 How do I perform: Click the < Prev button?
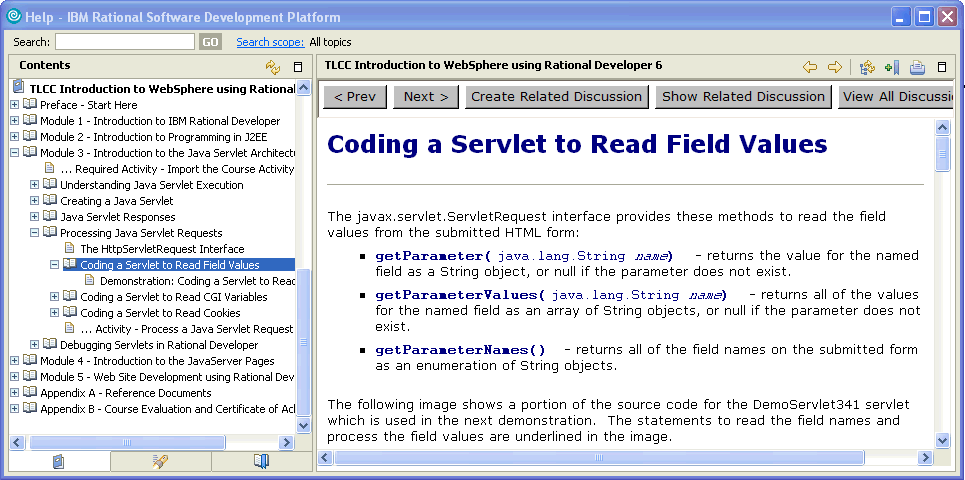(353, 97)
